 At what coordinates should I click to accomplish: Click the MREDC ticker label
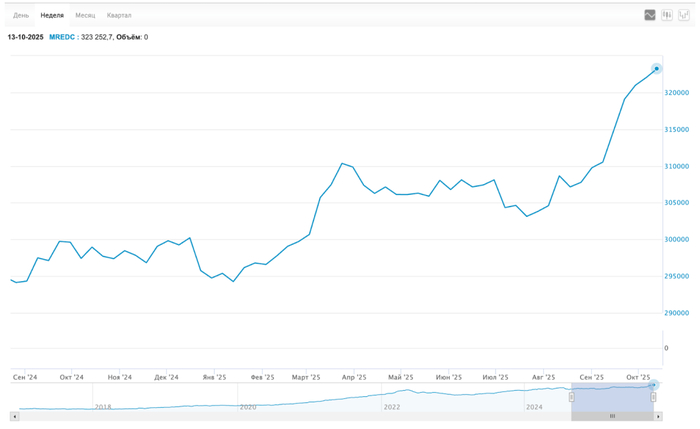coord(63,37)
